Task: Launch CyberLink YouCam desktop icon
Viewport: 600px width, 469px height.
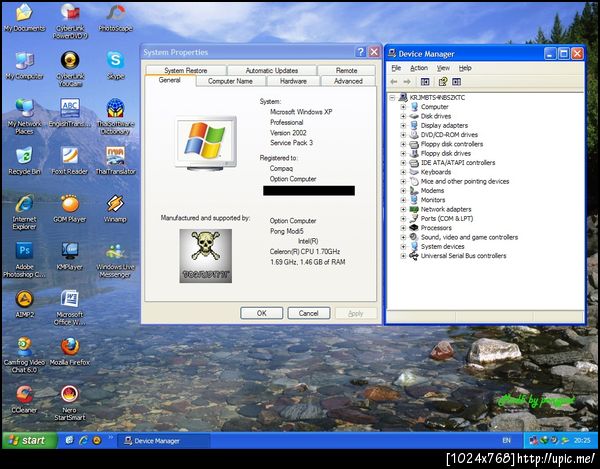Action: [x=70, y=69]
